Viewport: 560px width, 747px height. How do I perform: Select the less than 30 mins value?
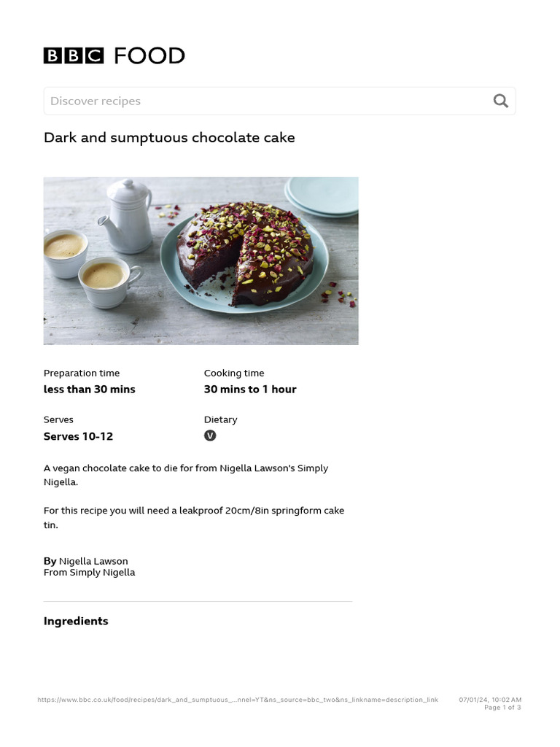click(89, 390)
